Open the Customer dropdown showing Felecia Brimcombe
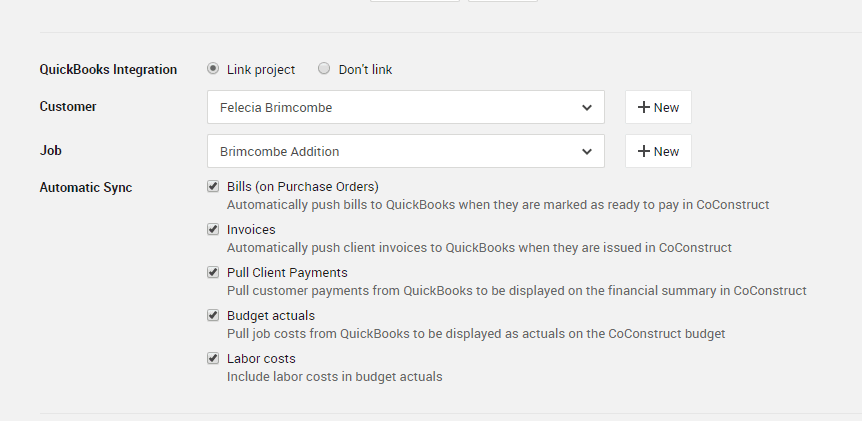Screen dimensions: 862x421 [406, 107]
